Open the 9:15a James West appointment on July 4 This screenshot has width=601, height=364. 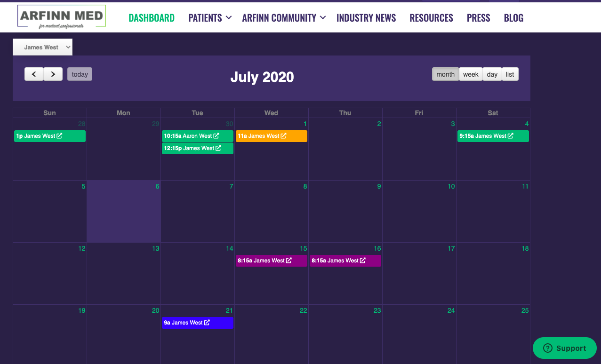click(493, 136)
